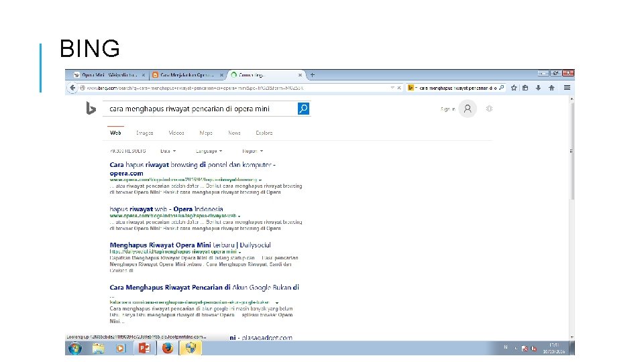The image size is (644, 362).
Task: Click the blue Bing search magnifier button
Action: click(303, 109)
